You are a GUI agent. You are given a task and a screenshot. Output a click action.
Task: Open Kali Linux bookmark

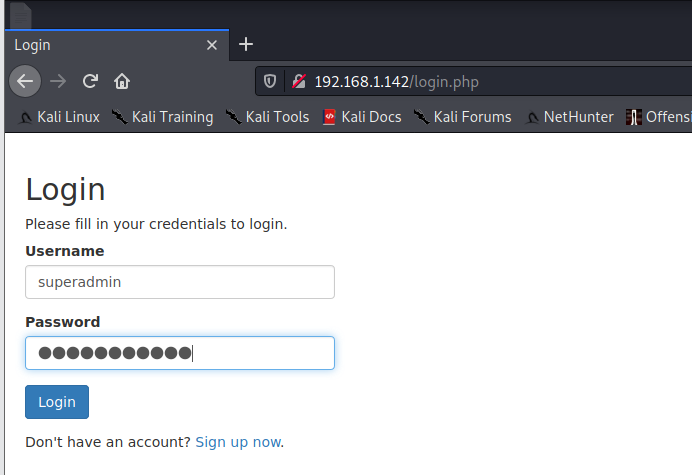pyautogui.click(x=59, y=117)
